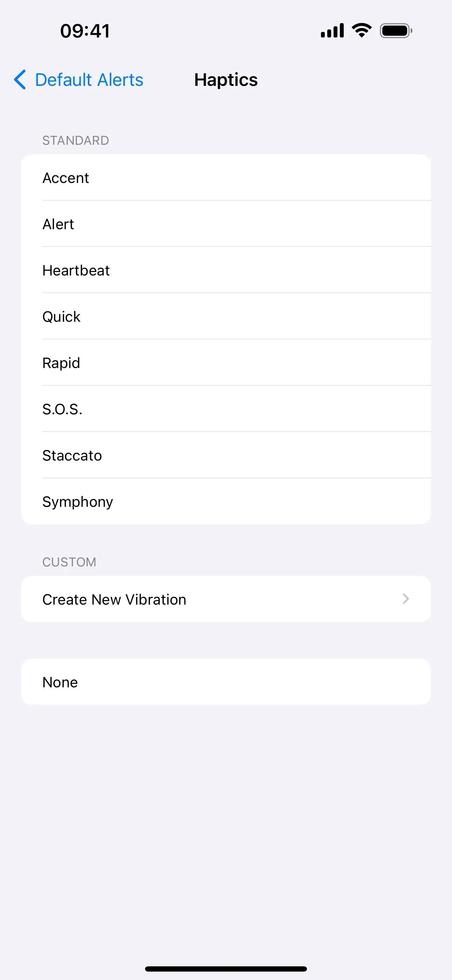Choose the Quick vibration option
Viewport: 452px width, 980px height.
(226, 316)
